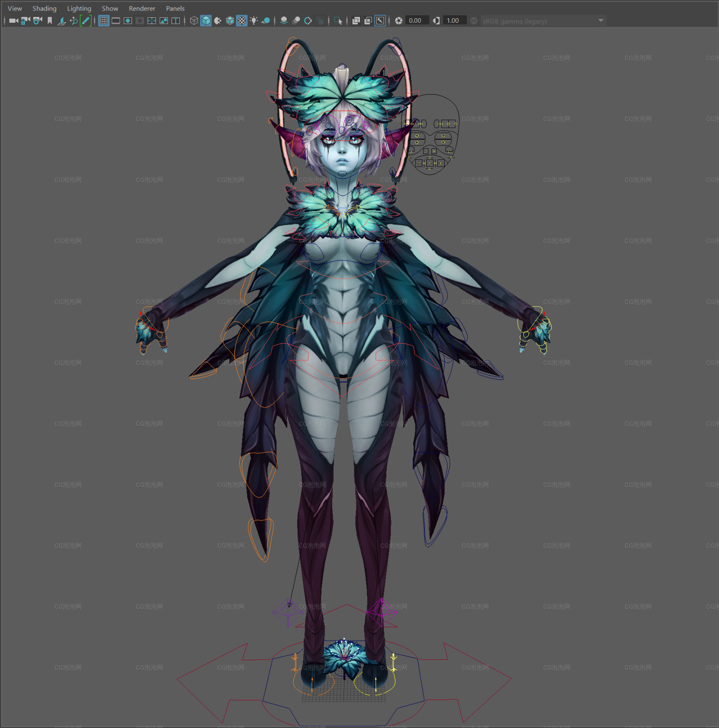Toggle the X-Ray icon

point(356,20)
